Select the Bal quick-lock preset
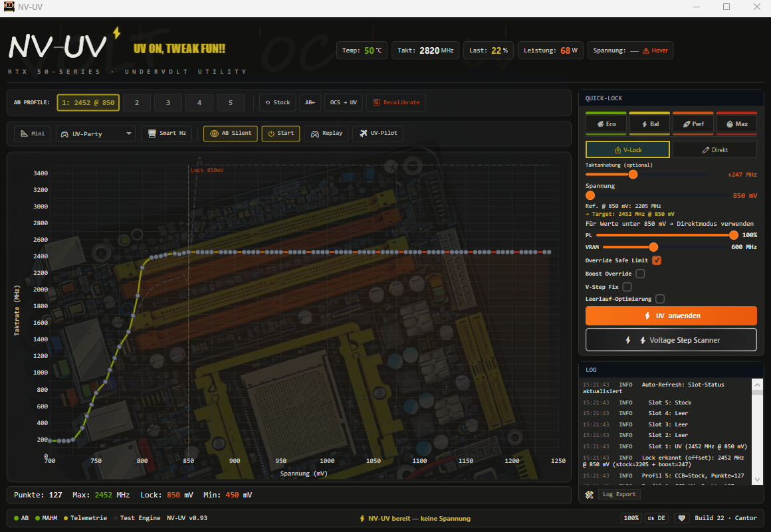This screenshot has height=532, width=771. tap(650, 124)
